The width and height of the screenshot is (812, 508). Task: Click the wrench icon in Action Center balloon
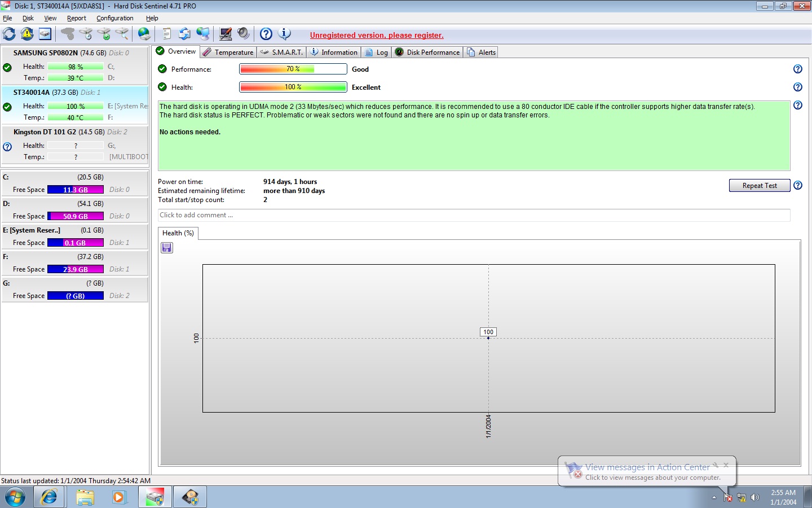tap(716, 465)
